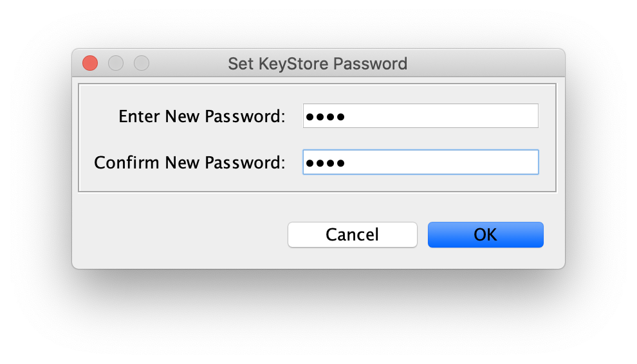
Task: Click the Confirm New Password label
Action: click(x=190, y=163)
